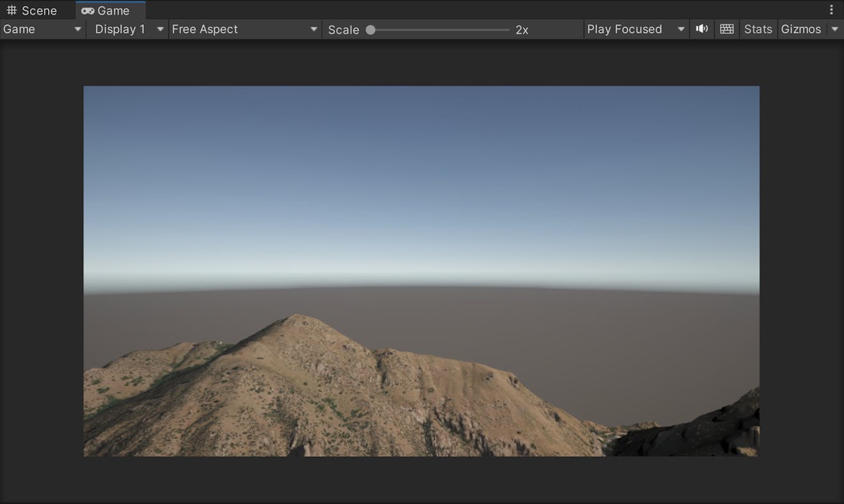Click the Scale label in the toolbar
Screen dimensions: 844x504
point(343,29)
